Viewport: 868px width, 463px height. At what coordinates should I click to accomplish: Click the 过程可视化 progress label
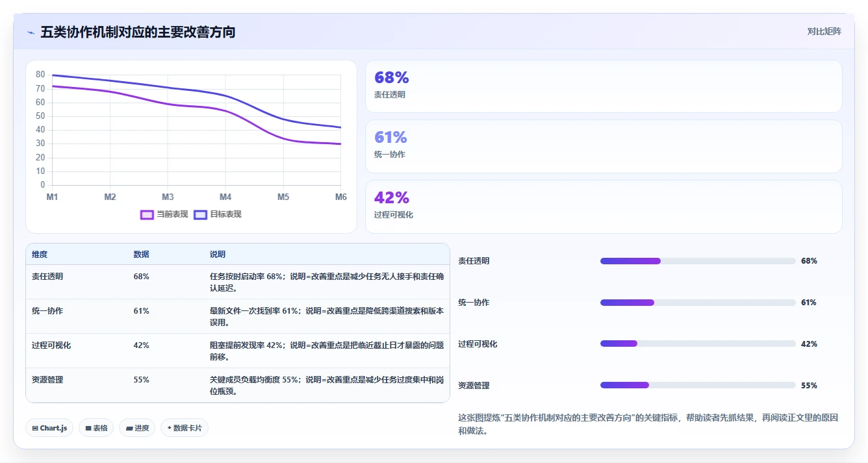tap(478, 344)
